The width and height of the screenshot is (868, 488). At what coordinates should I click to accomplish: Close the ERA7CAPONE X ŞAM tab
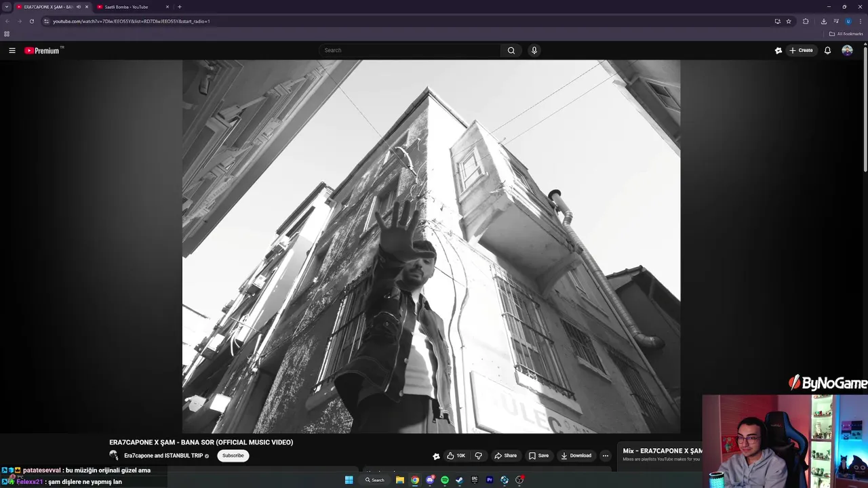(87, 7)
